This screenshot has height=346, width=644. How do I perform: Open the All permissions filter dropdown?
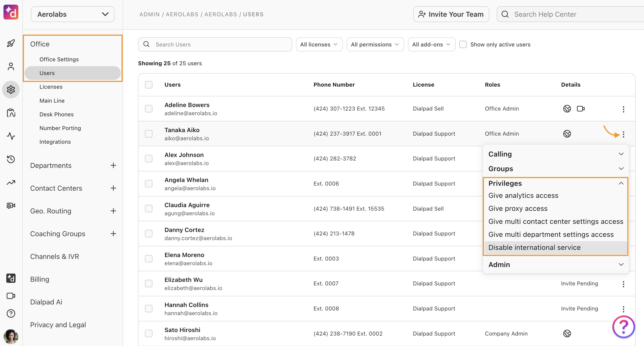pyautogui.click(x=375, y=44)
